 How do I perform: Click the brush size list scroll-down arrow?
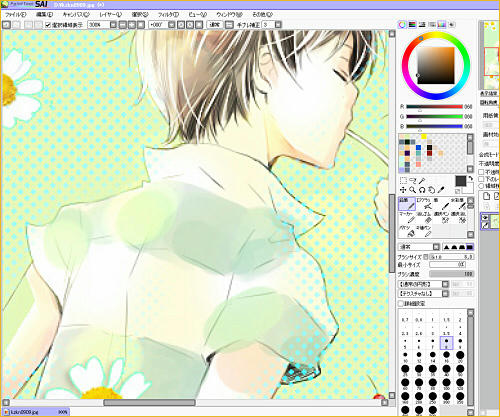point(470,413)
